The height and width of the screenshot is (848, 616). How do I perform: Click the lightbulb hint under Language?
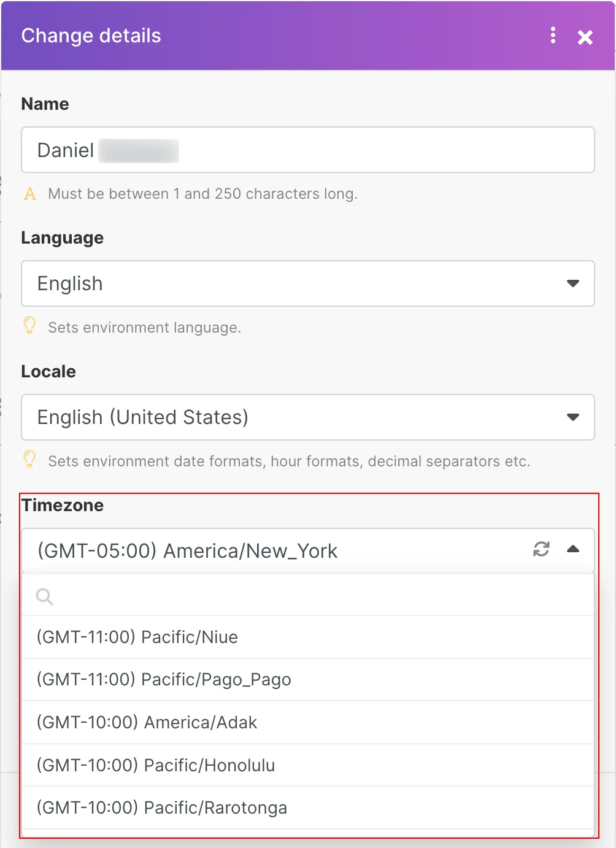click(29, 325)
